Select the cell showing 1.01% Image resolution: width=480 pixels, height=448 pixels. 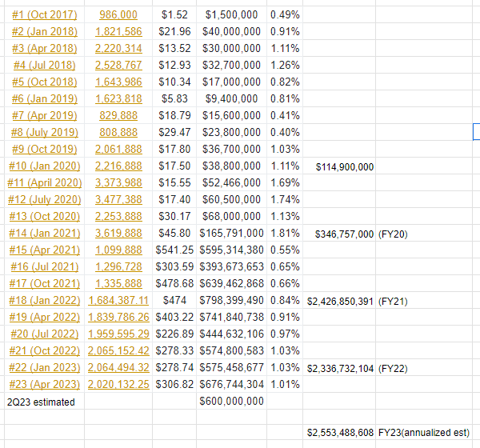pyautogui.click(x=285, y=385)
